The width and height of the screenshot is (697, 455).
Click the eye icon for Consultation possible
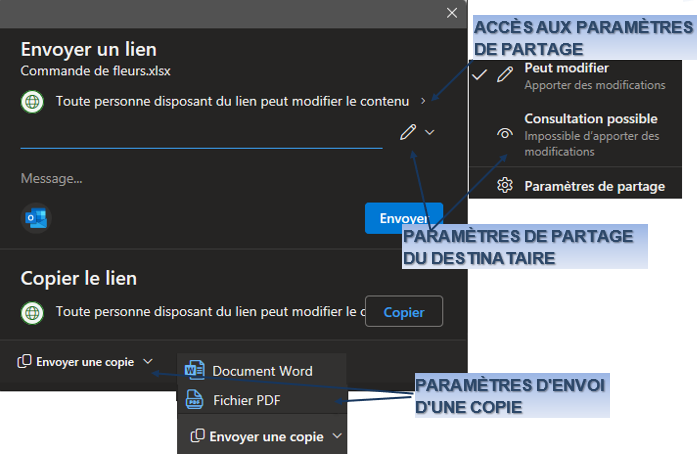[505, 133]
